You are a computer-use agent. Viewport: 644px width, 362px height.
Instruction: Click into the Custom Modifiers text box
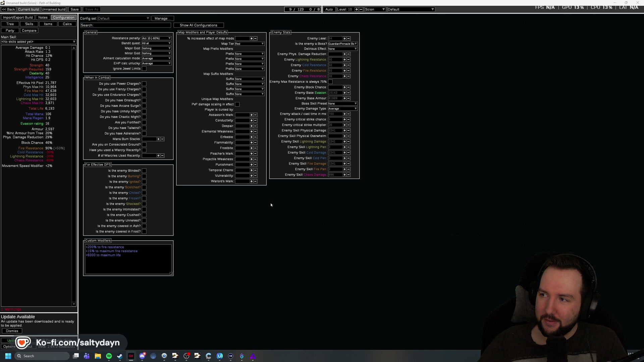pos(128,259)
